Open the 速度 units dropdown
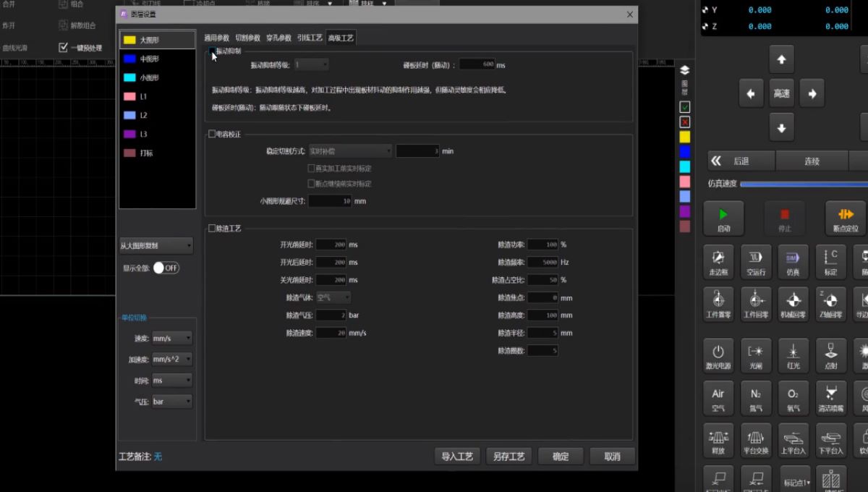 pos(171,337)
